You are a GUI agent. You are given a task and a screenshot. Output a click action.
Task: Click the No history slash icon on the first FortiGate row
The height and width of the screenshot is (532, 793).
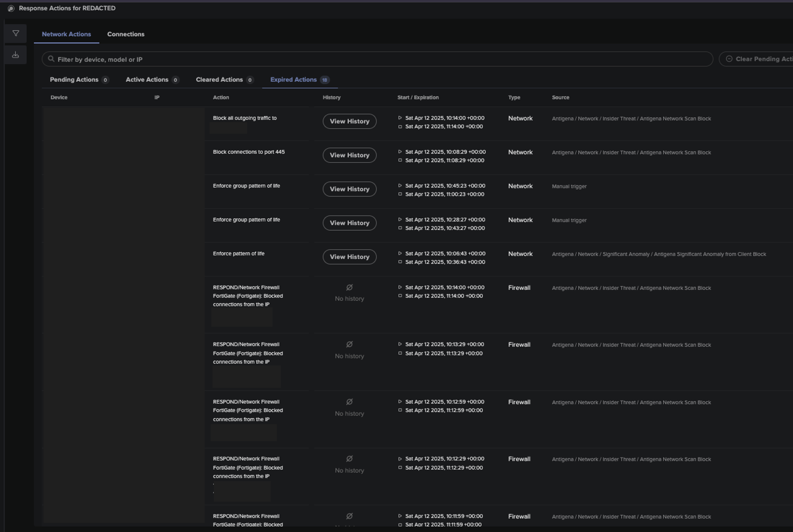349,287
